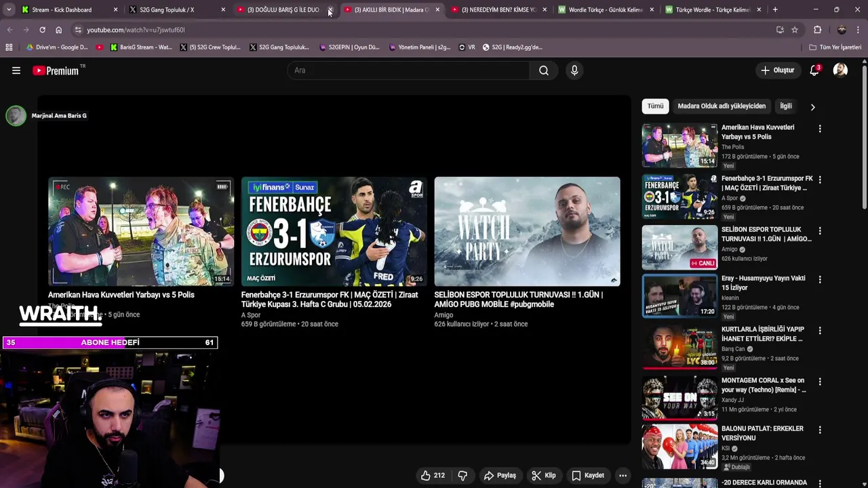The width and height of the screenshot is (868, 488).
Task: Reload the page in browser
Action: pyautogui.click(x=42, y=30)
